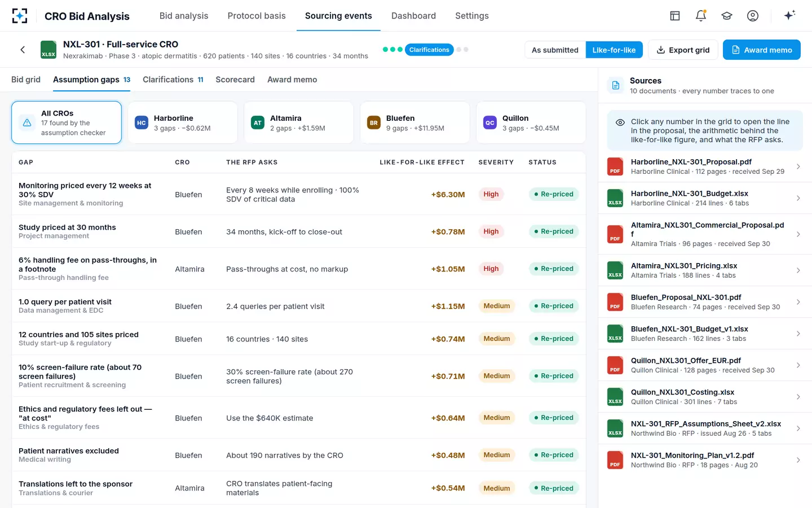The height and width of the screenshot is (508, 812).
Task: Expand Altamira_NXL301_Pricing.xlsx chevron
Action: pyautogui.click(x=798, y=270)
